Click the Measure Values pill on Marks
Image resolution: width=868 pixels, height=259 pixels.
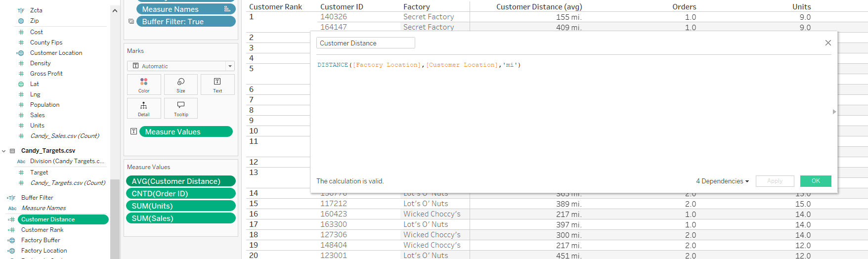[x=186, y=131]
